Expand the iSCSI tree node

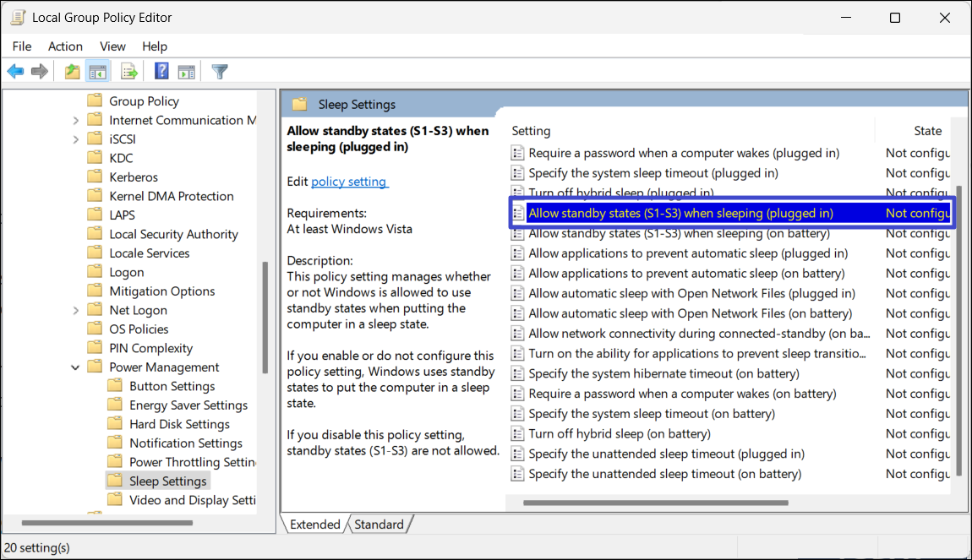tap(76, 139)
